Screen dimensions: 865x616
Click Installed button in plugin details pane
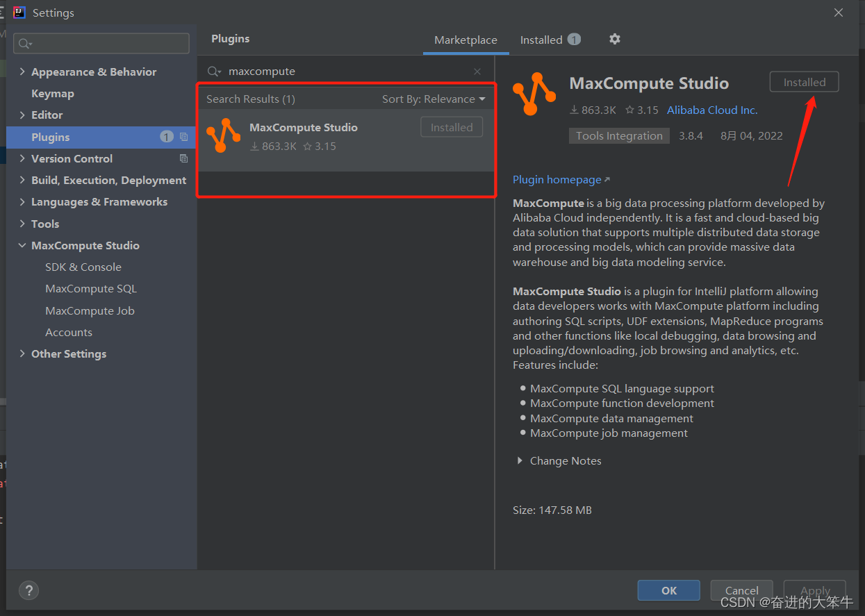[x=805, y=82]
